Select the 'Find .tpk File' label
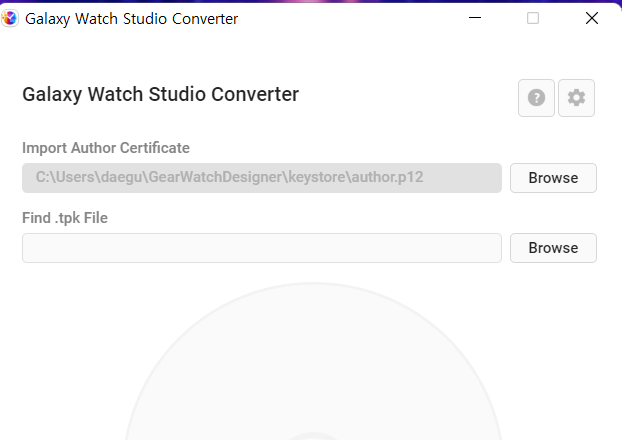This screenshot has width=622, height=440. pos(65,218)
